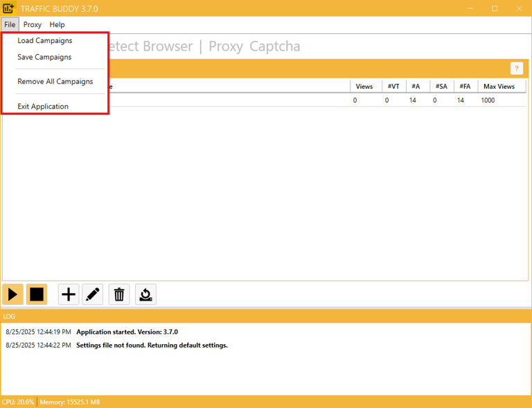Image resolution: width=532 pixels, height=408 pixels.
Task: Switch to the Captcha tab
Action: (275, 46)
